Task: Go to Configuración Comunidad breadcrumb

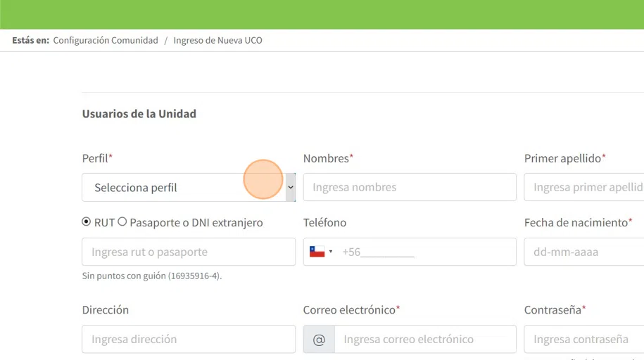Action: tap(106, 41)
